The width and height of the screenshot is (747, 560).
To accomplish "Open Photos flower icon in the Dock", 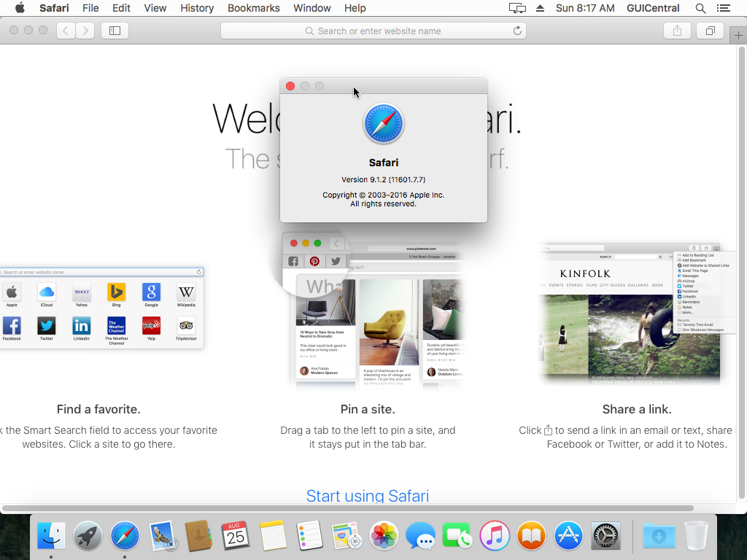I will coord(384,535).
